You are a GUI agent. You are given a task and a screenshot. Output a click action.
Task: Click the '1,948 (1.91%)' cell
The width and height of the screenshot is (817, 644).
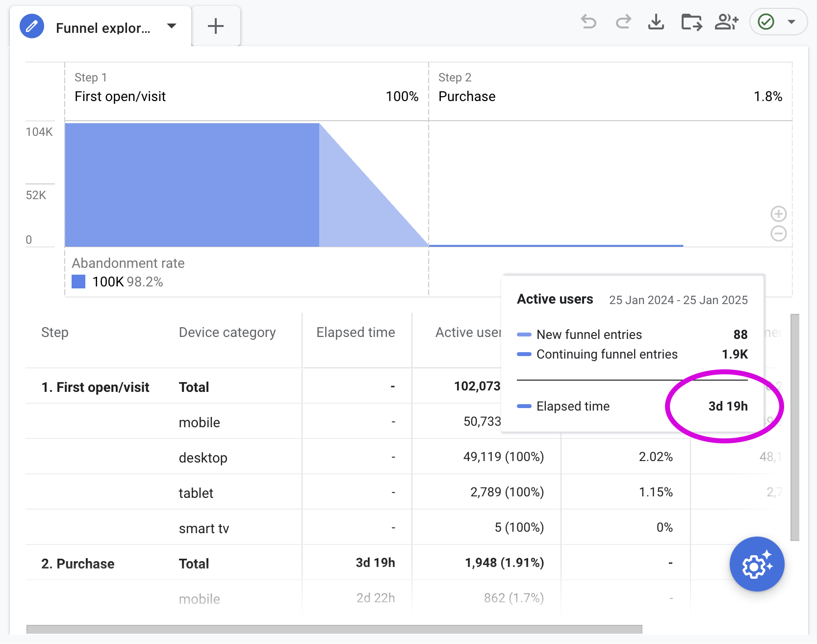tap(505, 563)
